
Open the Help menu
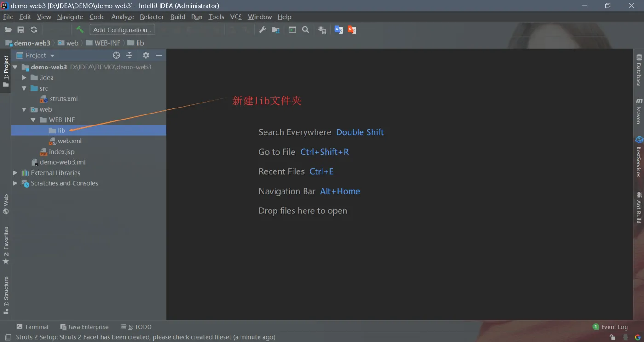pyautogui.click(x=284, y=17)
